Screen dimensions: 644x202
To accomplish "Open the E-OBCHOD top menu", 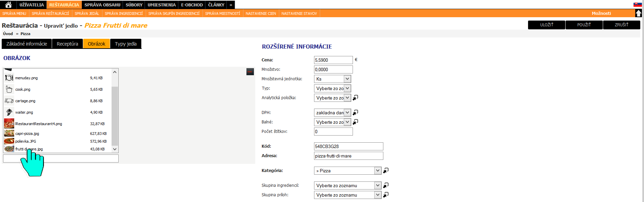I will tap(192, 5).
